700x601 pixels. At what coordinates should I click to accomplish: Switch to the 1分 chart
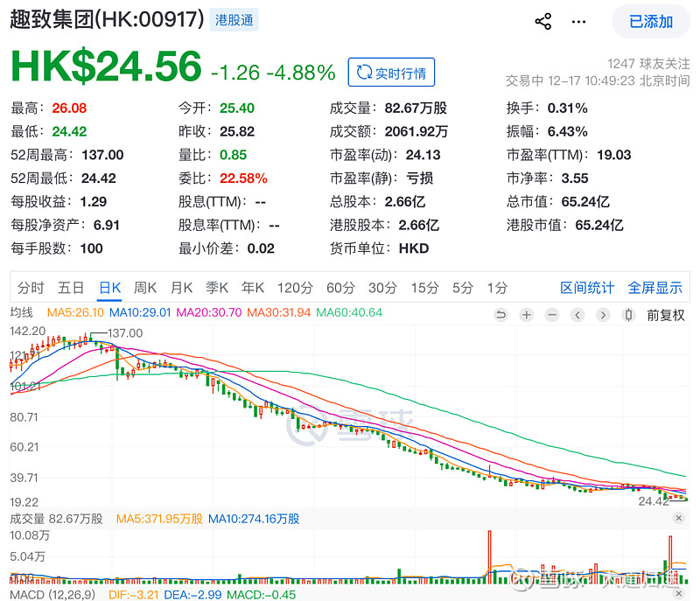click(497, 288)
